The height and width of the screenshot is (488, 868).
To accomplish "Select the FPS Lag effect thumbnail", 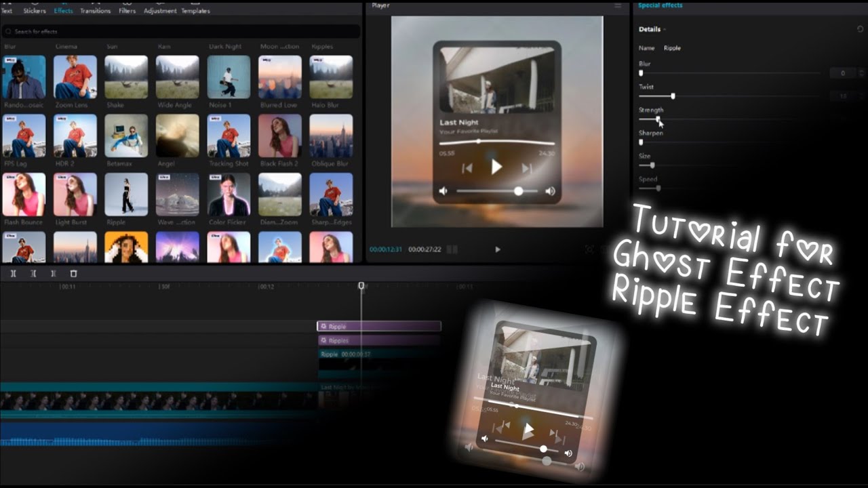I will (x=24, y=136).
